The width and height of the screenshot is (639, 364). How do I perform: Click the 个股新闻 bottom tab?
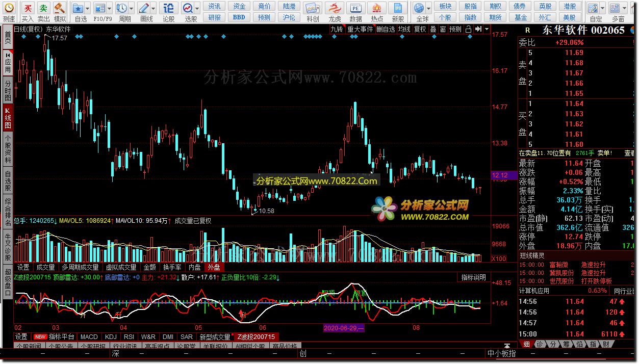[x=30, y=347]
